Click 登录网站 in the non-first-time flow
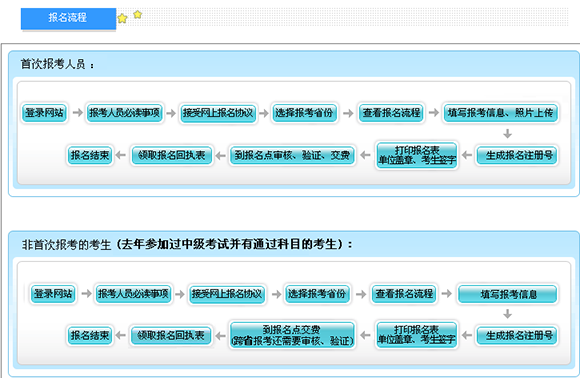The height and width of the screenshot is (378, 580). point(53,294)
